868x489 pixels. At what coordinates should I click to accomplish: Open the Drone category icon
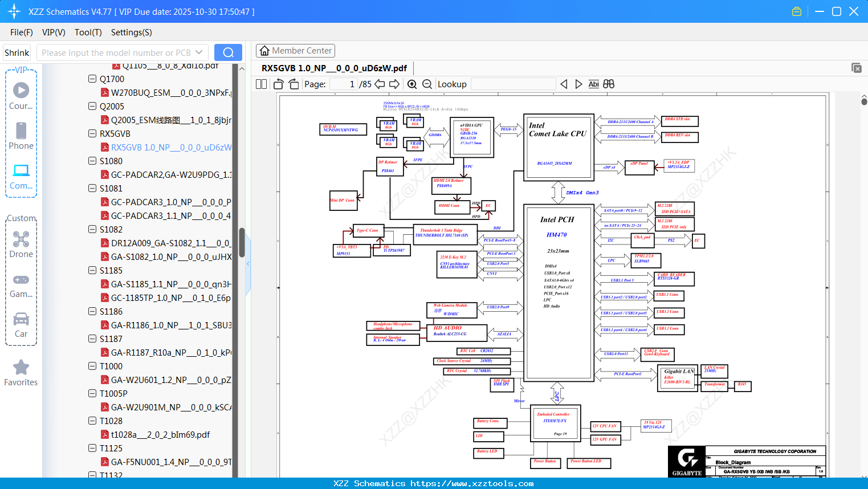[x=21, y=239]
